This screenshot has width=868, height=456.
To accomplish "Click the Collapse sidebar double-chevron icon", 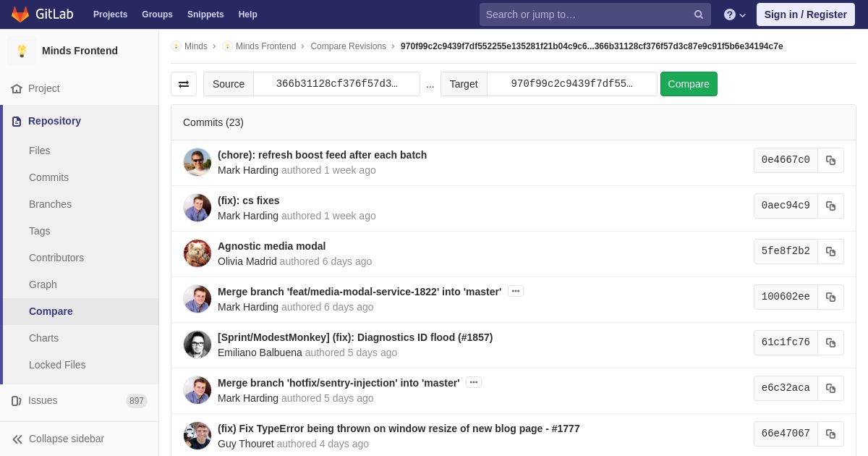I will [17, 439].
